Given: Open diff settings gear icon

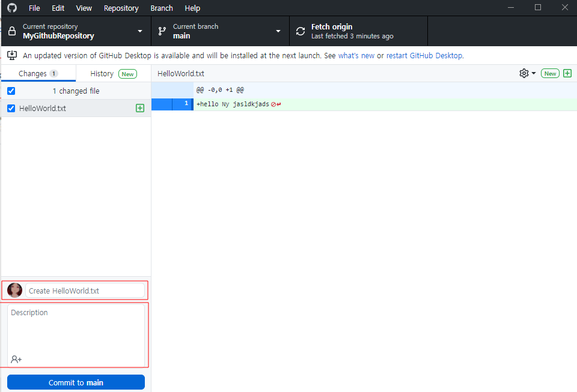Looking at the screenshot, I should (524, 73).
